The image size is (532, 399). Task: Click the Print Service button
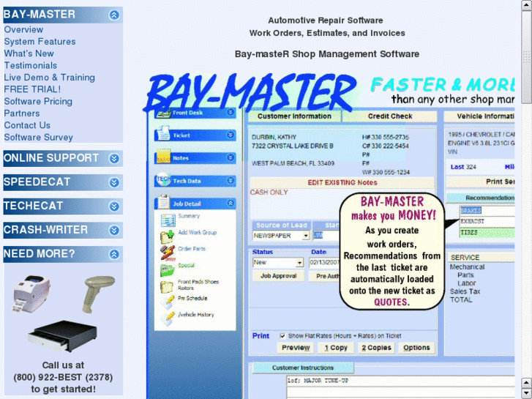pyautogui.click(x=481, y=182)
